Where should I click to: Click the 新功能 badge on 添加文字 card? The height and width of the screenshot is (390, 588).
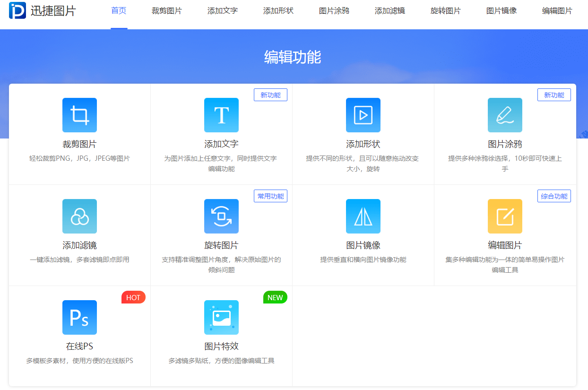click(x=270, y=95)
